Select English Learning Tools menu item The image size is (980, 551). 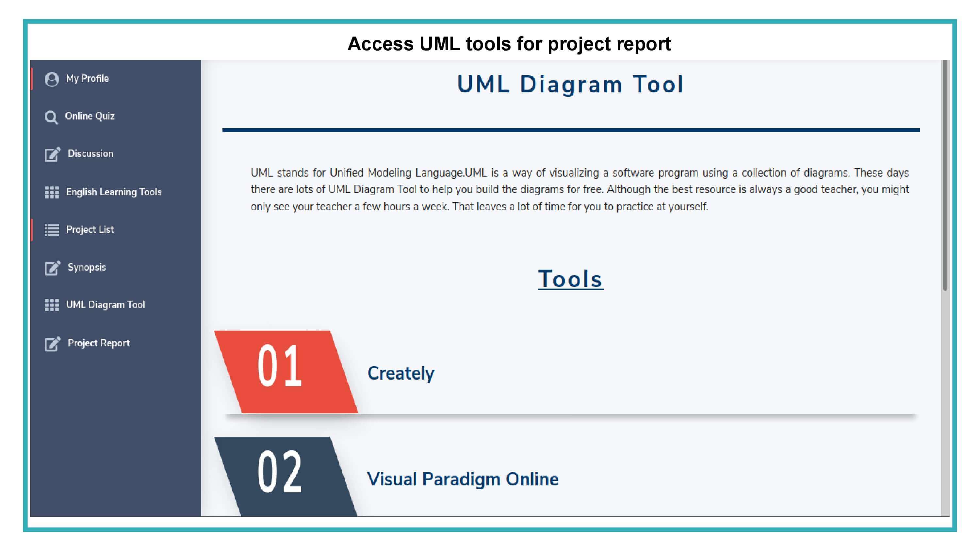[114, 192]
